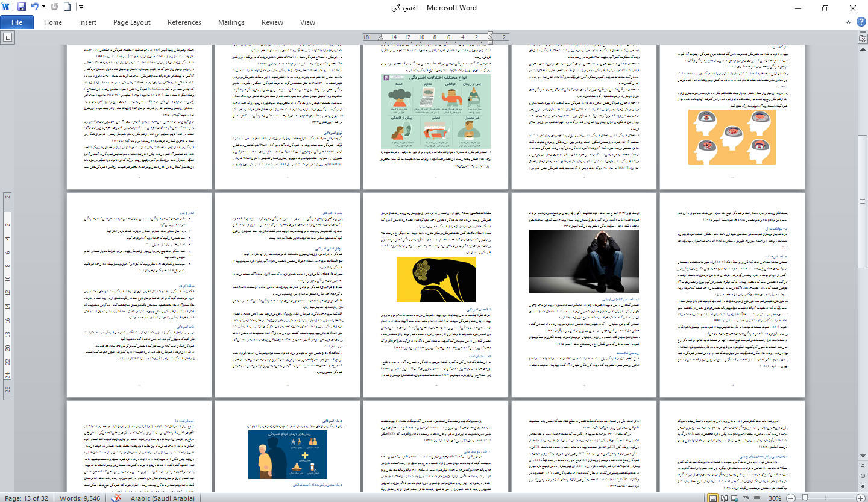Open the Page Layout tab
This screenshot has width=868, height=502.
(x=132, y=22)
